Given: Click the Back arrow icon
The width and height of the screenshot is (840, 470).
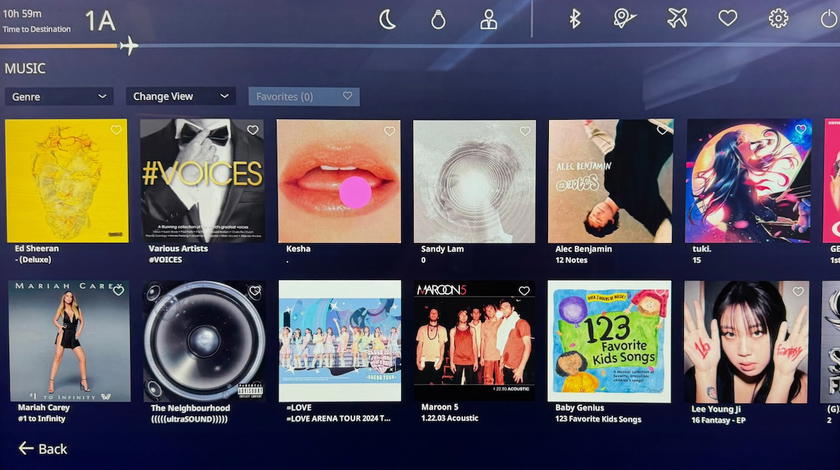Looking at the screenshot, I should click(26, 448).
